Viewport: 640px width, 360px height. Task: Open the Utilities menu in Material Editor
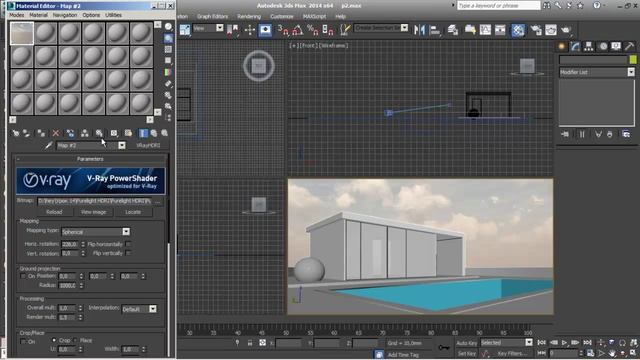[113, 15]
